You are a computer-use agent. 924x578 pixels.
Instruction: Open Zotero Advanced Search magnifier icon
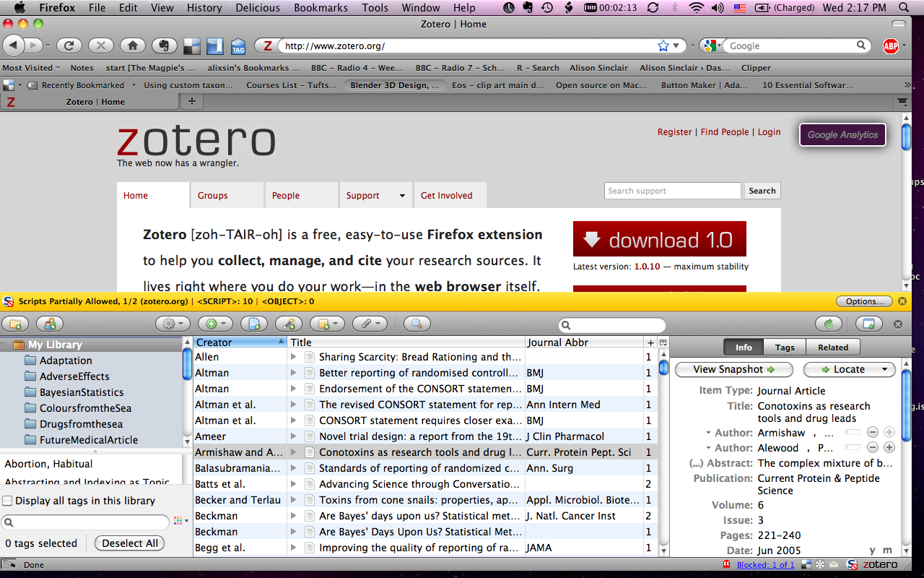pyautogui.click(x=417, y=324)
